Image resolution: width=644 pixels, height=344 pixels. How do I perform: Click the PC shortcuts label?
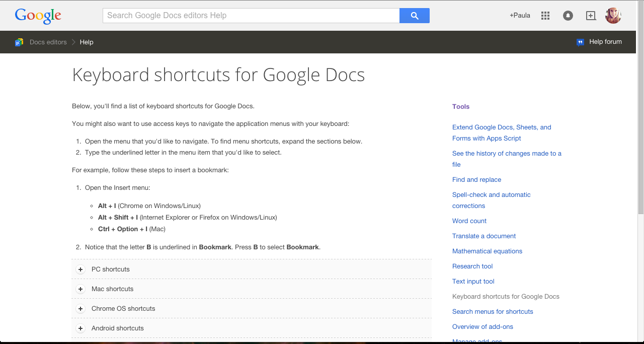click(x=111, y=269)
